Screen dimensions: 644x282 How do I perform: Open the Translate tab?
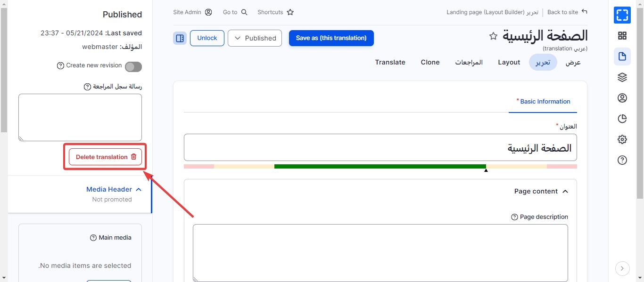point(390,62)
